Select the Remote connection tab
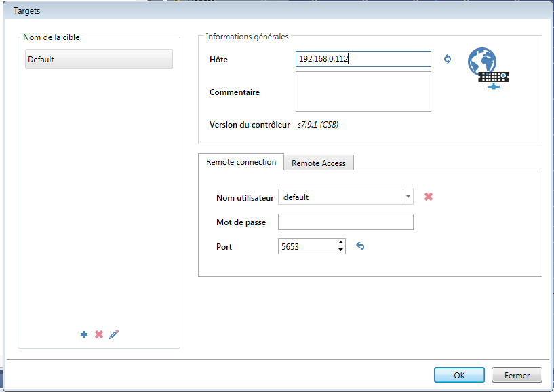554x392 pixels. pyautogui.click(x=241, y=162)
